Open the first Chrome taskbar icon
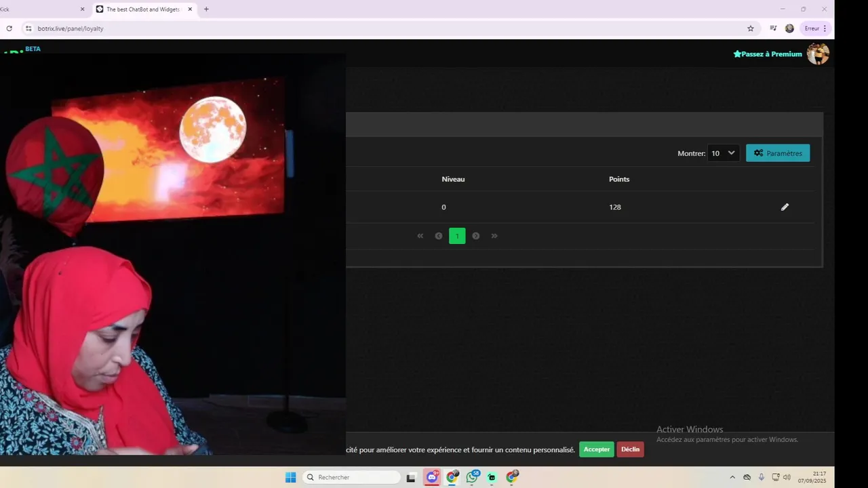Image resolution: width=868 pixels, height=488 pixels. pos(452,477)
